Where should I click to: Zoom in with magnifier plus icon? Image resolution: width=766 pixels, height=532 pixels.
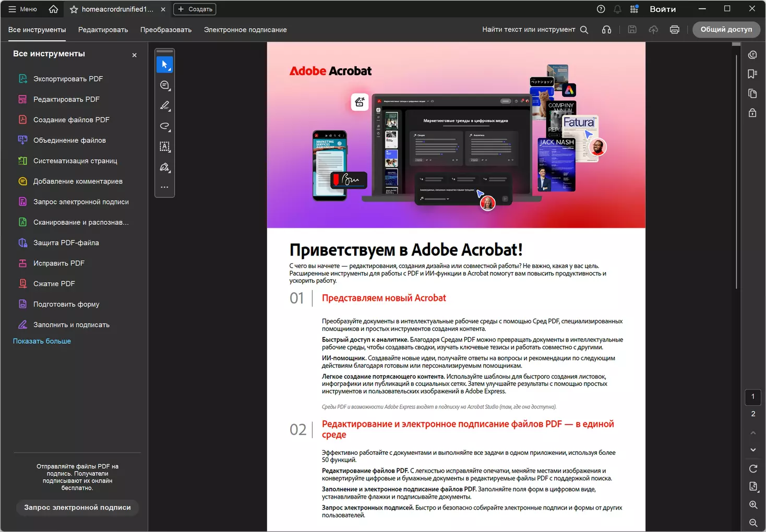(x=753, y=505)
